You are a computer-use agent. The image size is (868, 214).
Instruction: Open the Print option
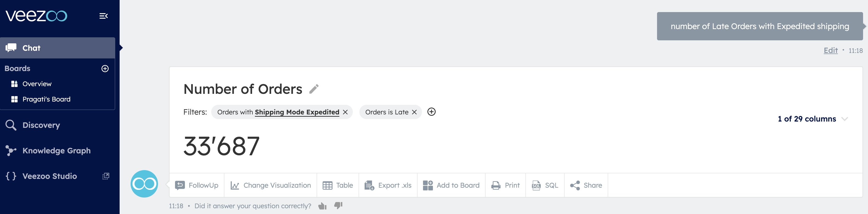coord(505,185)
